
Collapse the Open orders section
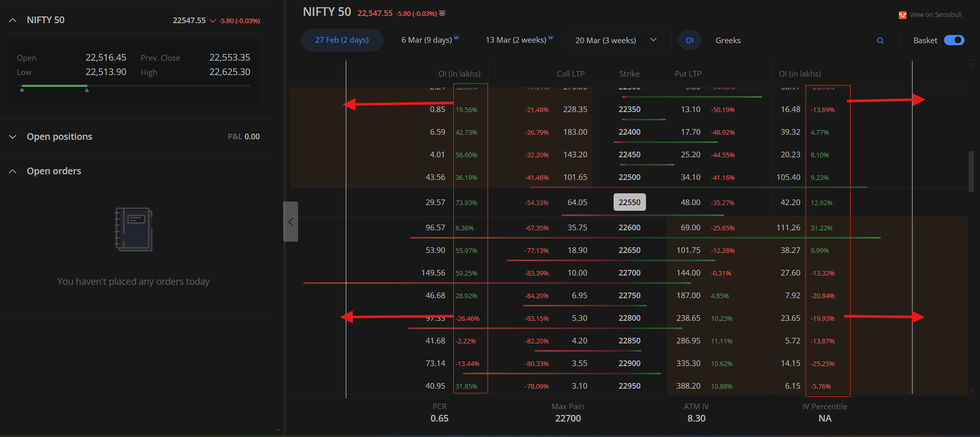pos(13,171)
